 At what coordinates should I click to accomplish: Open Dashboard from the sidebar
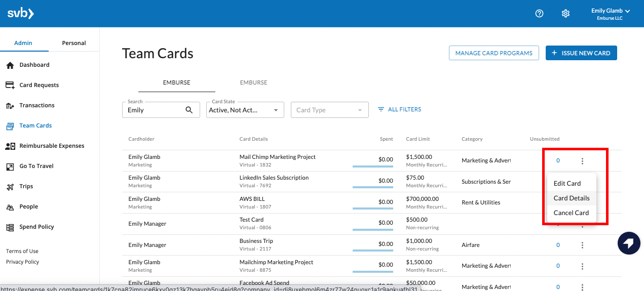[34, 65]
